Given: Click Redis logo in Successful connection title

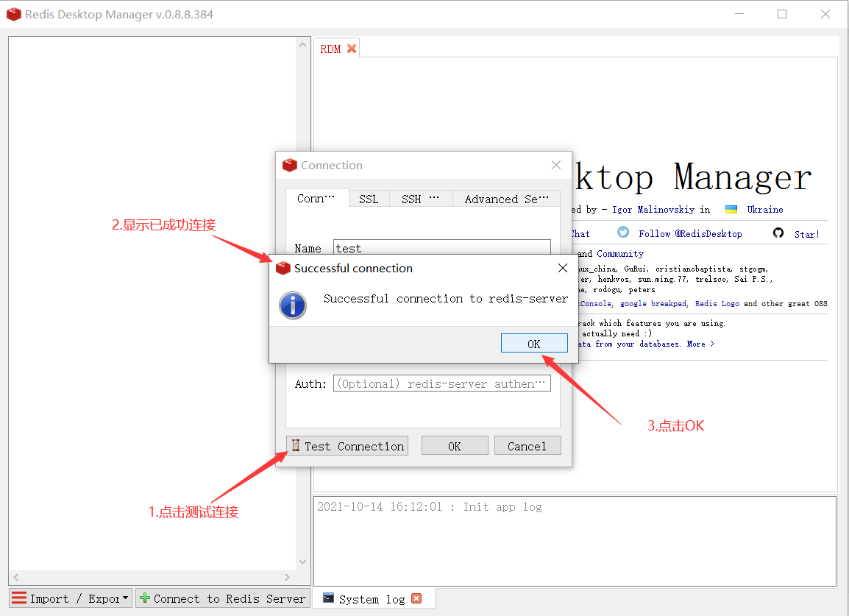Looking at the screenshot, I should pos(283,268).
